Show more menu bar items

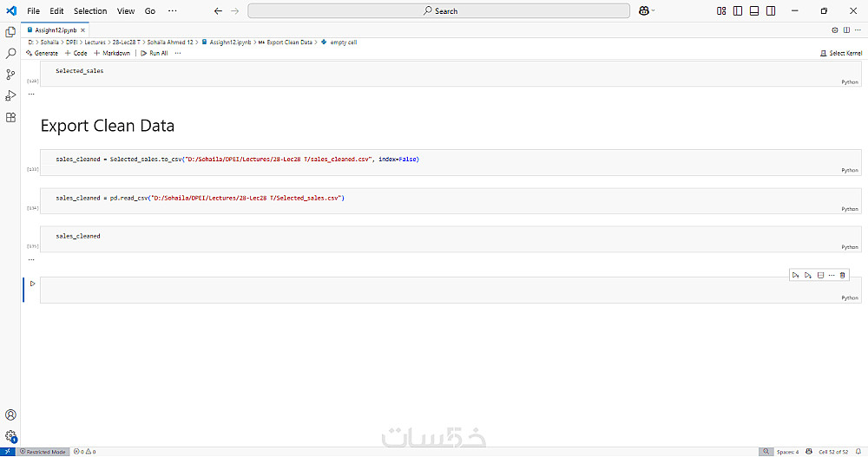coord(173,10)
